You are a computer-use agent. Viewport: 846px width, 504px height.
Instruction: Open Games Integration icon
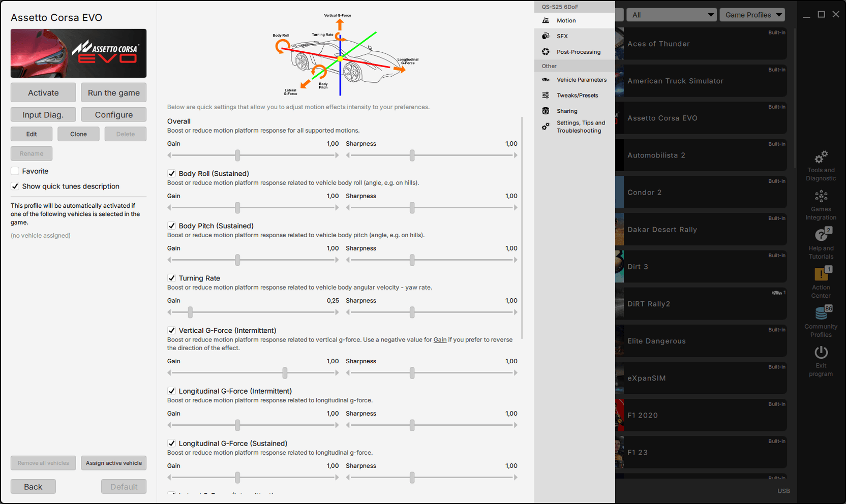821,196
